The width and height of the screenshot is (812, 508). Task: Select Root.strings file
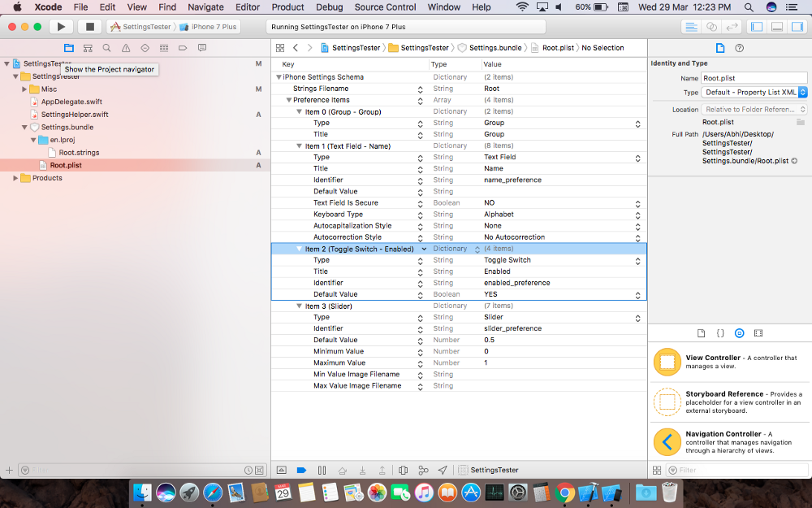pos(79,153)
